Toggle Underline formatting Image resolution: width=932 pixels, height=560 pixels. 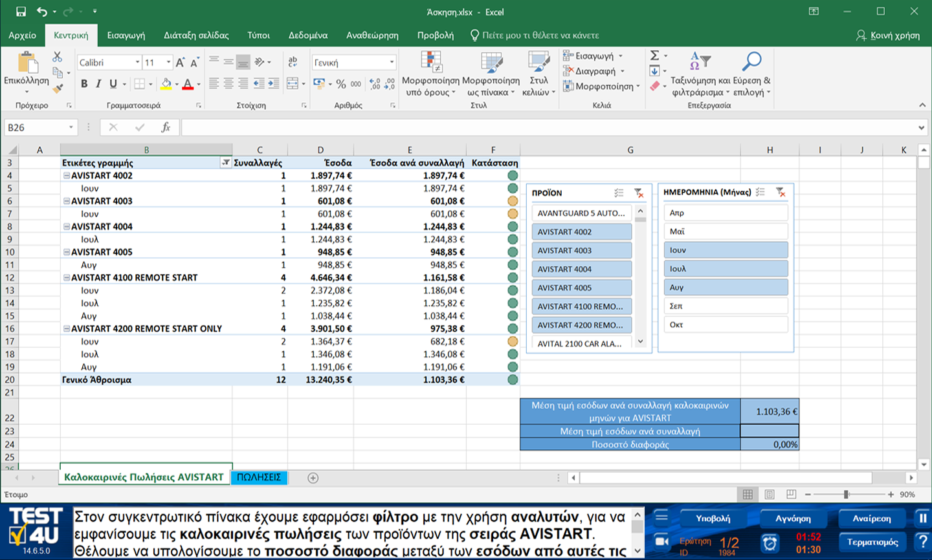(x=113, y=83)
